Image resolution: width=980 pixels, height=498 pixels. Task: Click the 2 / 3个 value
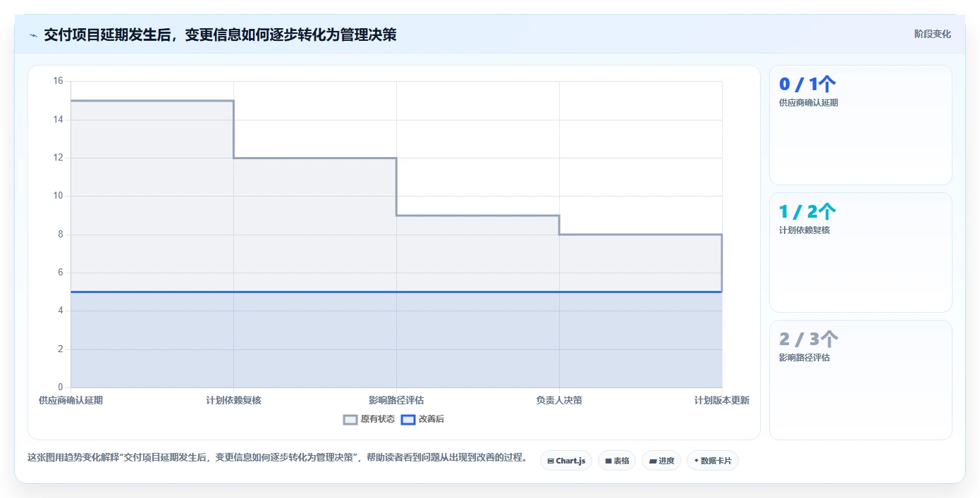pos(808,340)
